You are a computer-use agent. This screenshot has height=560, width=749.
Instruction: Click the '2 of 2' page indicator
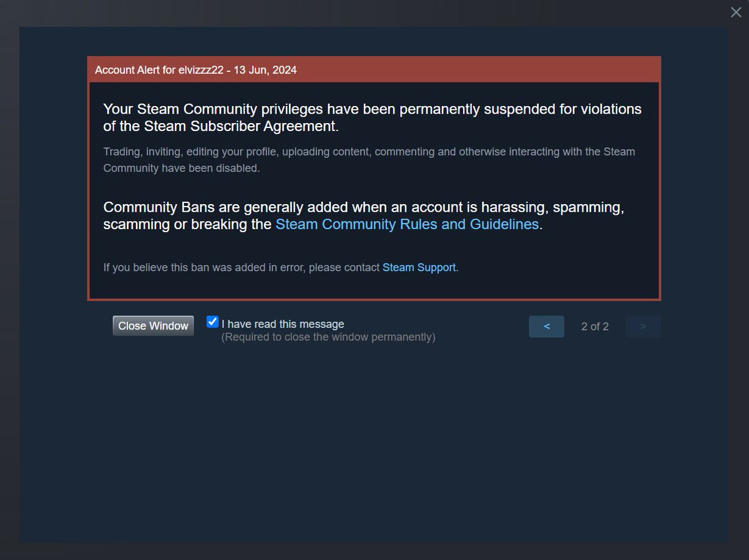point(595,327)
